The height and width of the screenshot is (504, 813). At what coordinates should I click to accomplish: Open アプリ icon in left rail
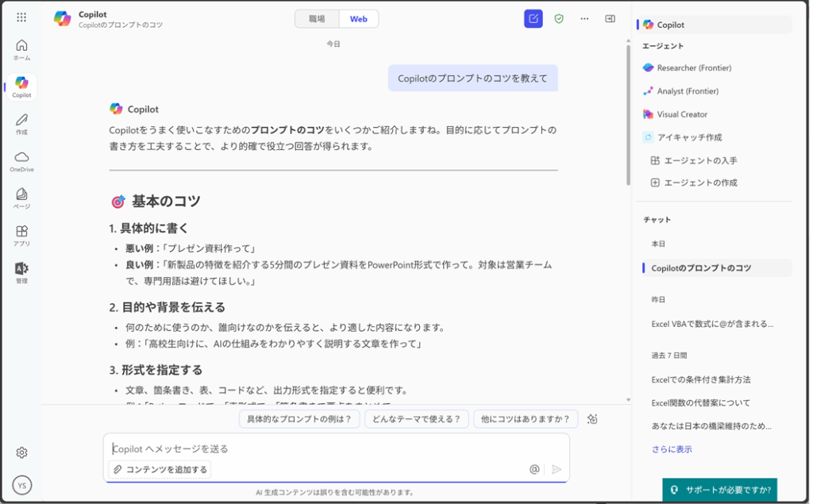[21, 236]
